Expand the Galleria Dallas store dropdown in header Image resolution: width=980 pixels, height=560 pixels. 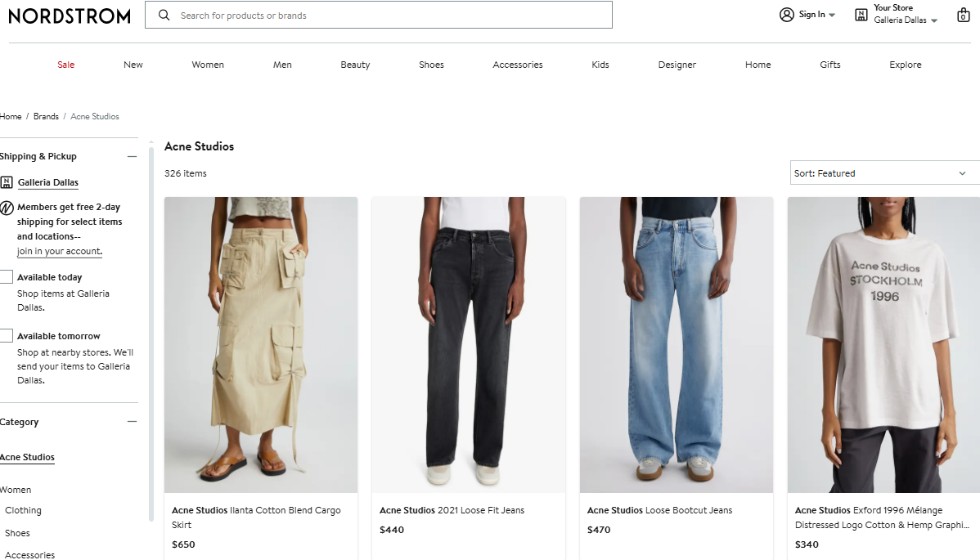click(x=934, y=20)
